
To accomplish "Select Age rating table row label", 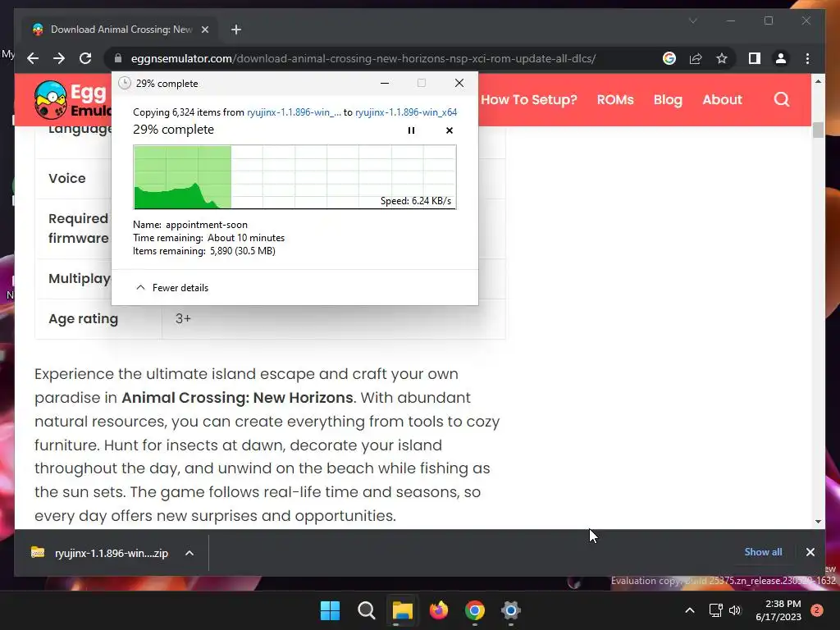I will pyautogui.click(x=83, y=319).
